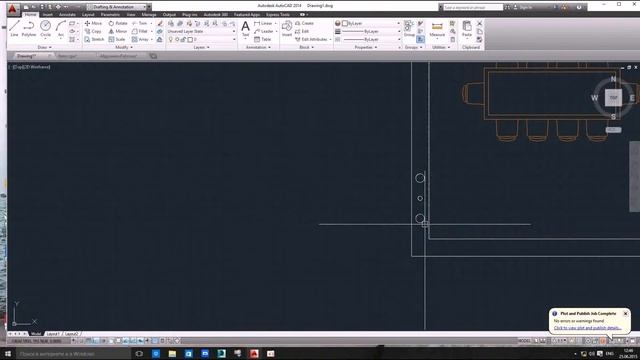640x360 pixels.
Task: Activate the Stretch command
Action: (94, 40)
